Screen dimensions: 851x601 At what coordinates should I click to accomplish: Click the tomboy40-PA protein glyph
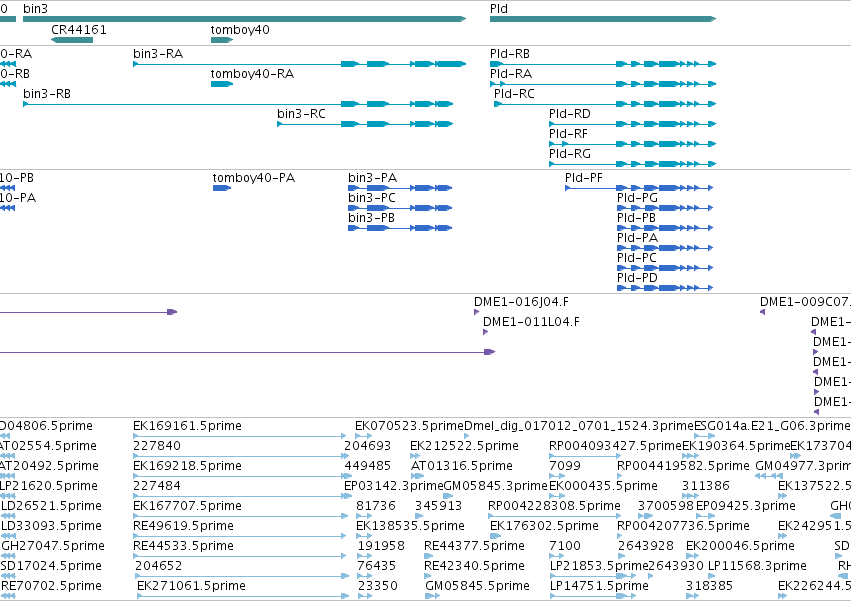(221, 188)
